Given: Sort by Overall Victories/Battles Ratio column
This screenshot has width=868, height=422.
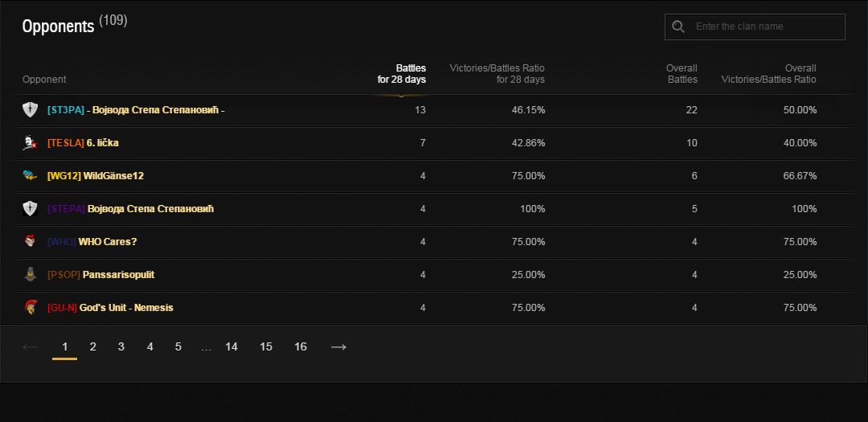Looking at the screenshot, I should click(x=768, y=74).
